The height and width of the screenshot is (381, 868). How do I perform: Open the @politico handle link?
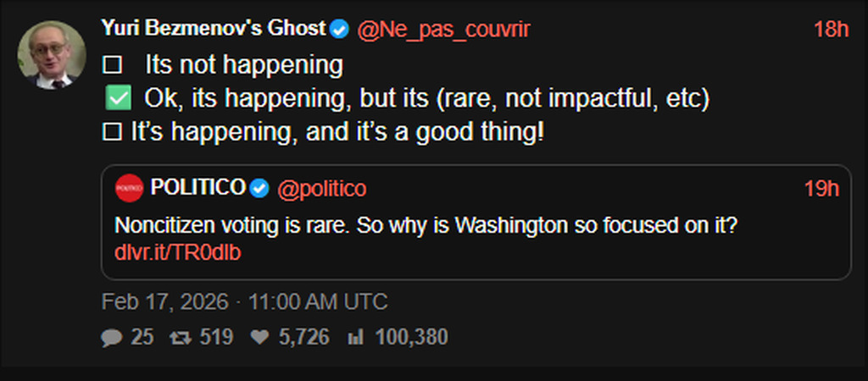point(321,188)
